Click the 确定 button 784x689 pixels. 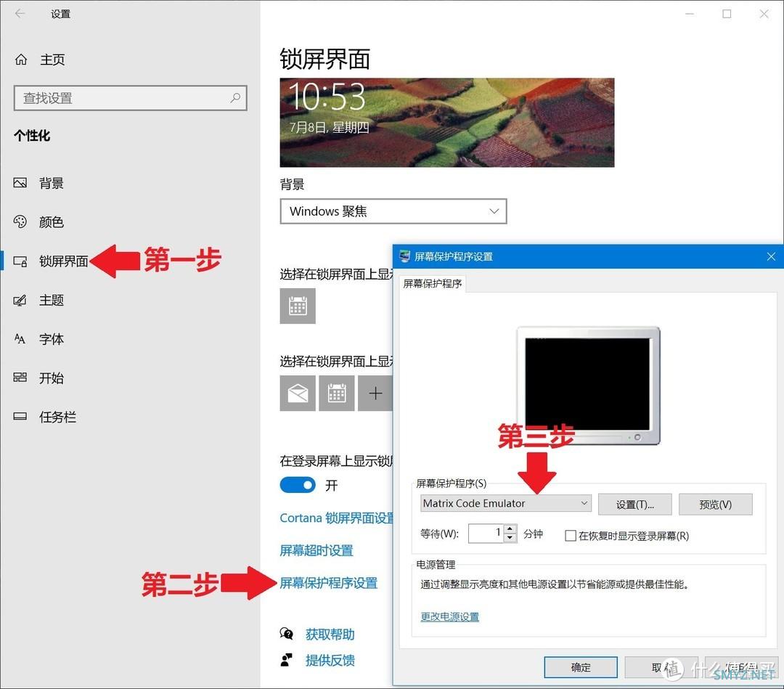pyautogui.click(x=581, y=667)
